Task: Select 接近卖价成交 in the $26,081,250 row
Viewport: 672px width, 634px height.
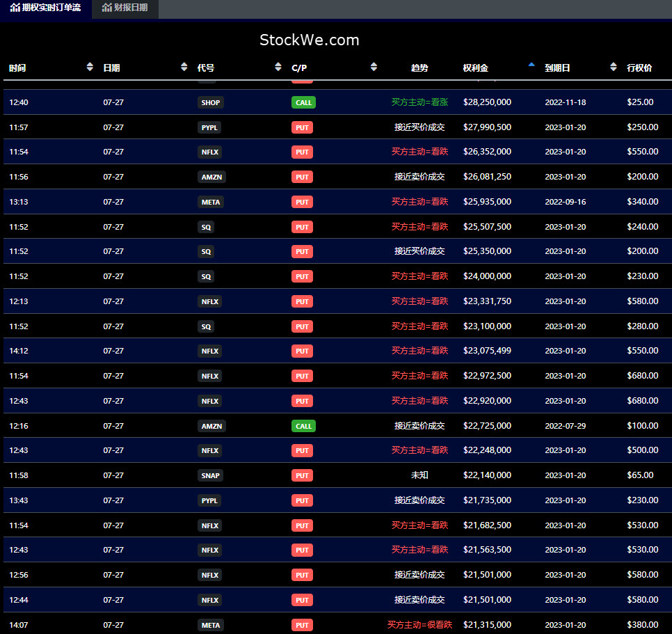Action: tap(419, 176)
